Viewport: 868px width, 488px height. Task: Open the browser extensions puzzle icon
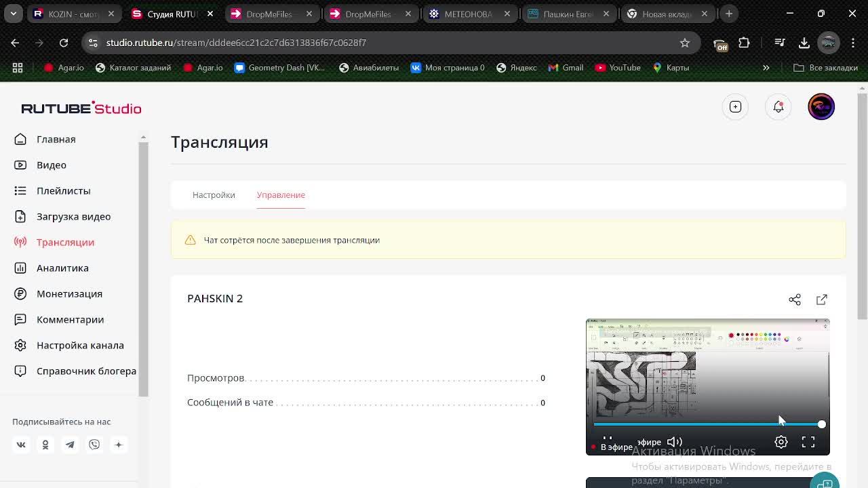[744, 43]
